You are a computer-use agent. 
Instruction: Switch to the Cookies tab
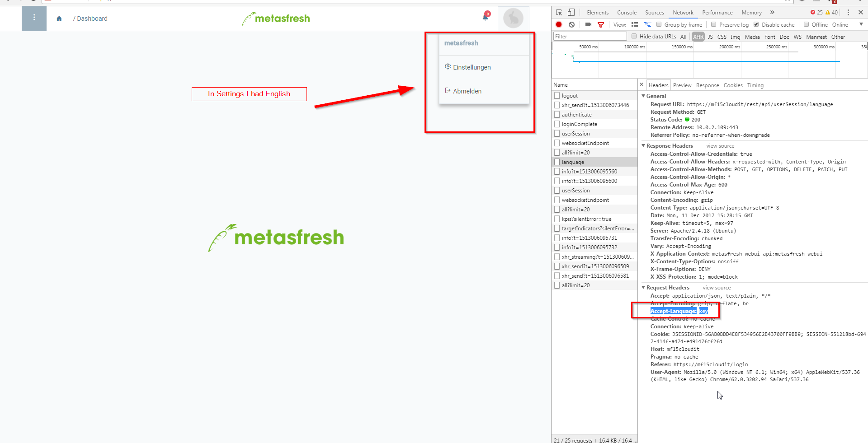click(733, 85)
